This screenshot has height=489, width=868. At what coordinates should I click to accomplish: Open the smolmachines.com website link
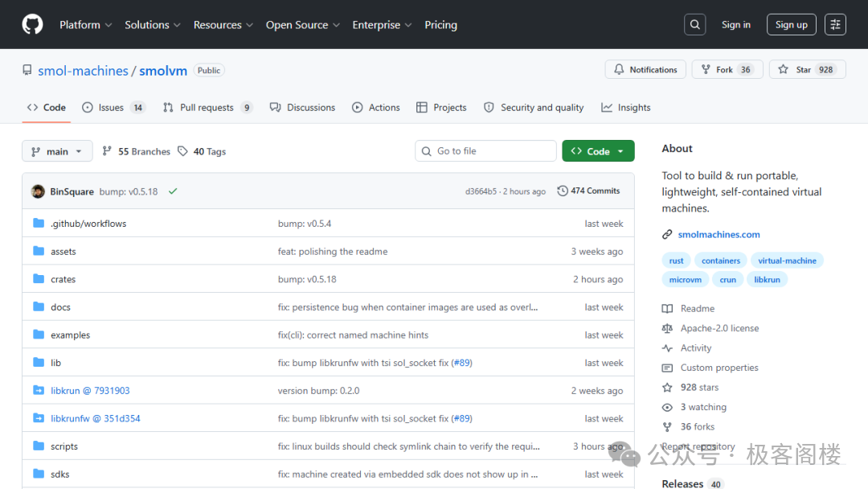[x=719, y=234]
